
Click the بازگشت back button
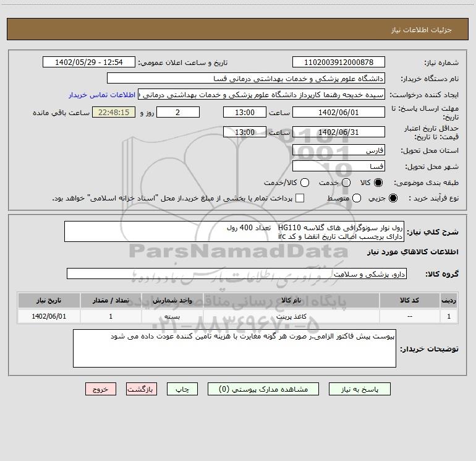(142, 389)
